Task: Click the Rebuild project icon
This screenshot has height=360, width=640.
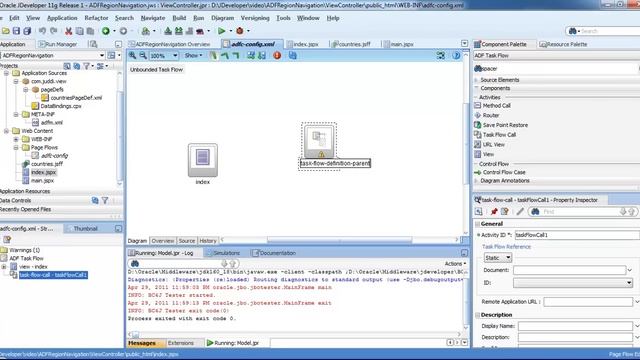Action: point(178,31)
